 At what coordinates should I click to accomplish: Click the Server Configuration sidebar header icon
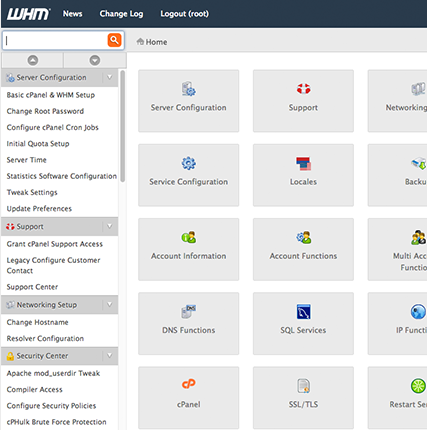[x=11, y=78]
